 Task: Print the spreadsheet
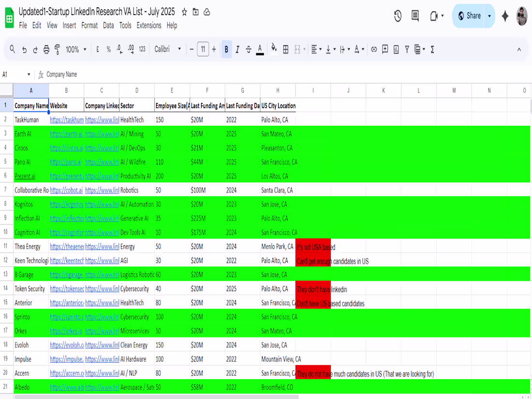tap(46, 49)
